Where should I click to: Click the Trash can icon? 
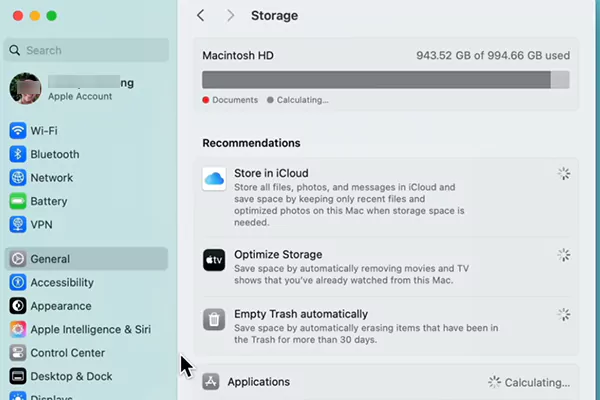[x=214, y=320]
